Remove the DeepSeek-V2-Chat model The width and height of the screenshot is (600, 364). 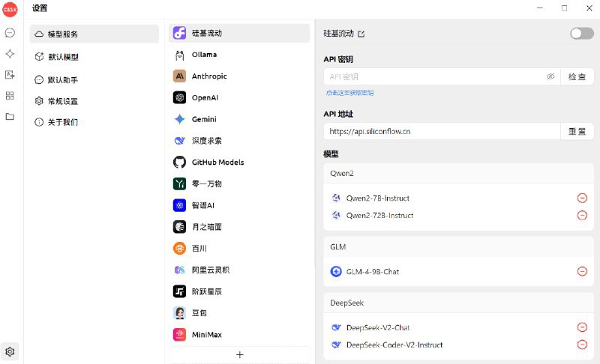click(x=582, y=327)
